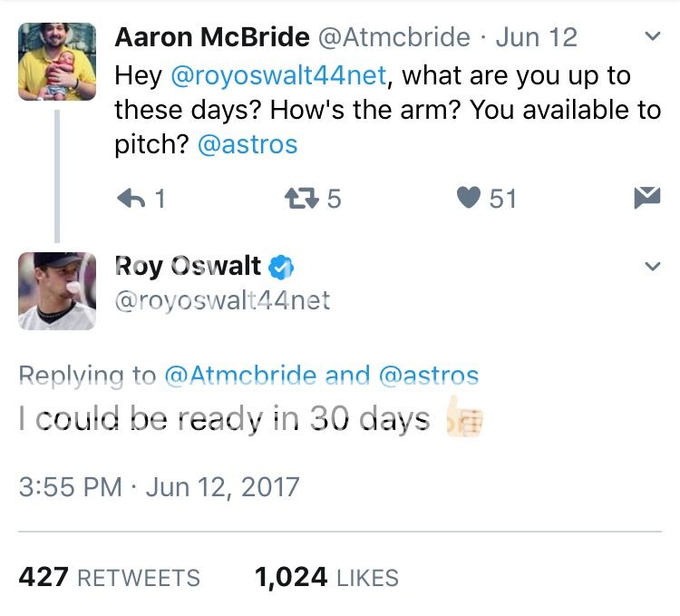
Task: View the 427 Retweets list
Action: tap(109, 578)
